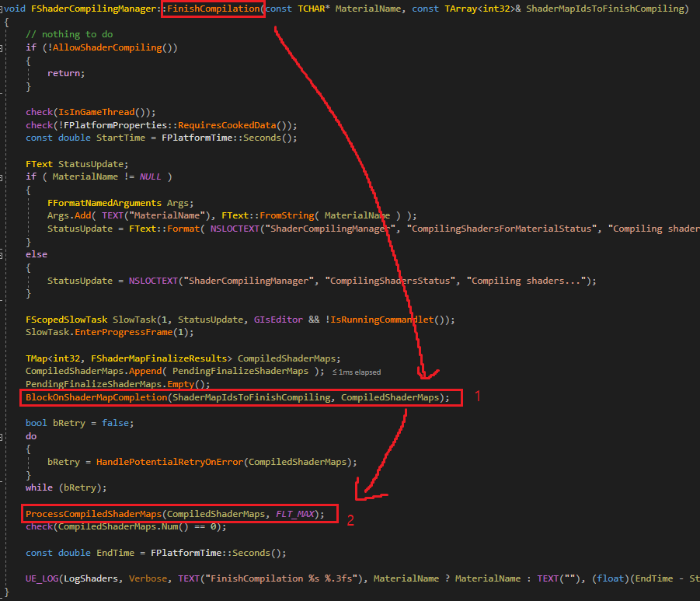The width and height of the screenshot is (700, 601).
Task: Click the '// nothing to do' comment
Action: [x=69, y=34]
